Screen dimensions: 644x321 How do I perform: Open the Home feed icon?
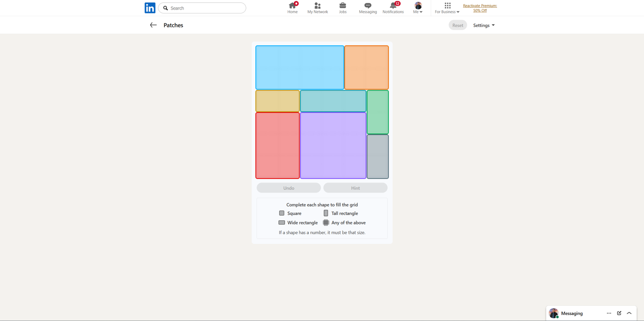pyautogui.click(x=292, y=6)
